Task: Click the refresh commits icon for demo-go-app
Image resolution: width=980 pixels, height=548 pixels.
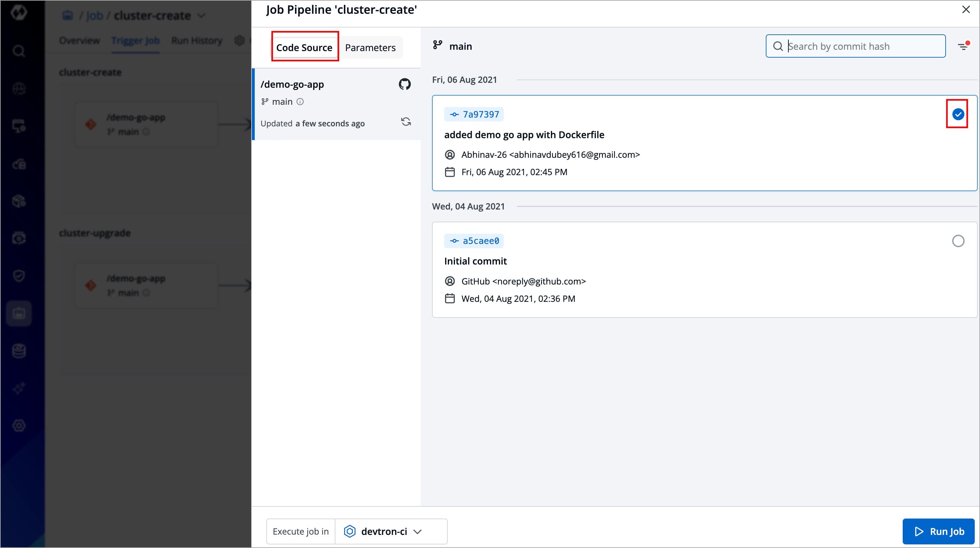Action: point(406,122)
